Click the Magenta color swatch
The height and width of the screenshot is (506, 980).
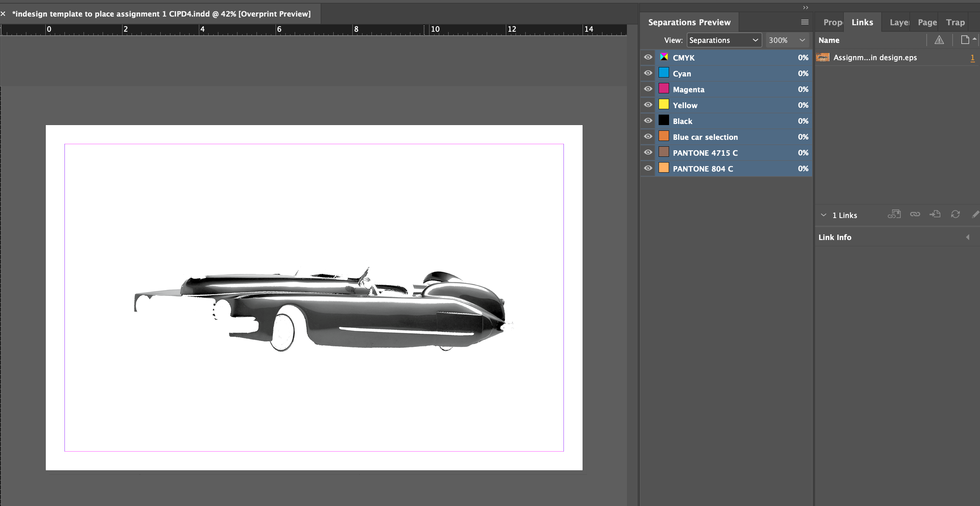(x=664, y=89)
